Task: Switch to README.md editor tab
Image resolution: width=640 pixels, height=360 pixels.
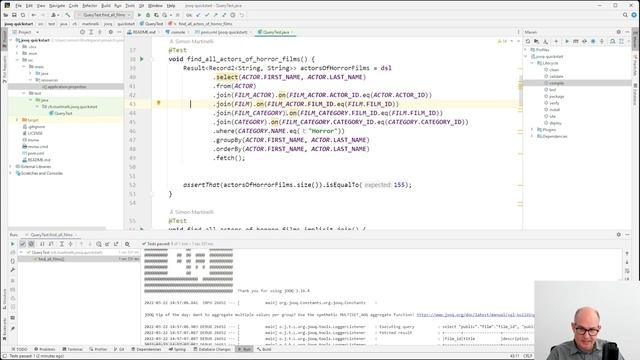Action: (x=141, y=32)
